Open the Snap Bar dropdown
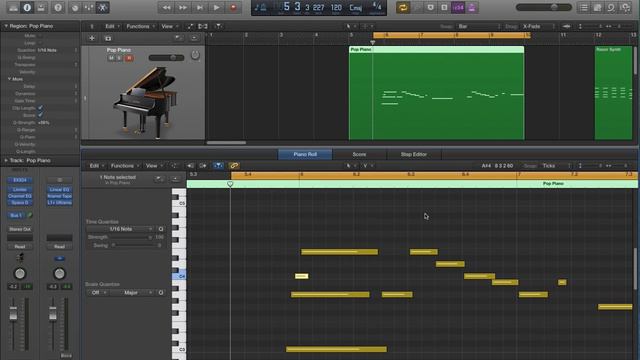Screen dimensions: 640x360 click(x=479, y=26)
